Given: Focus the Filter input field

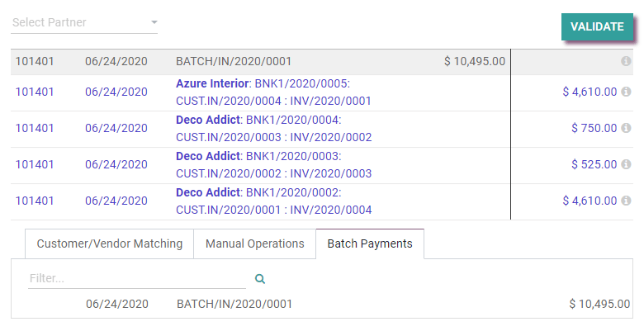Looking at the screenshot, I should (136, 279).
